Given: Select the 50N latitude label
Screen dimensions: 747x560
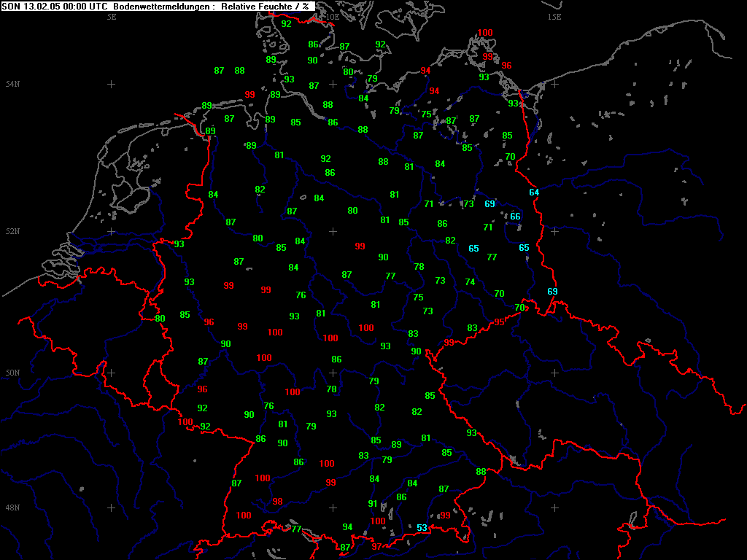Looking at the screenshot, I should click(12, 373).
